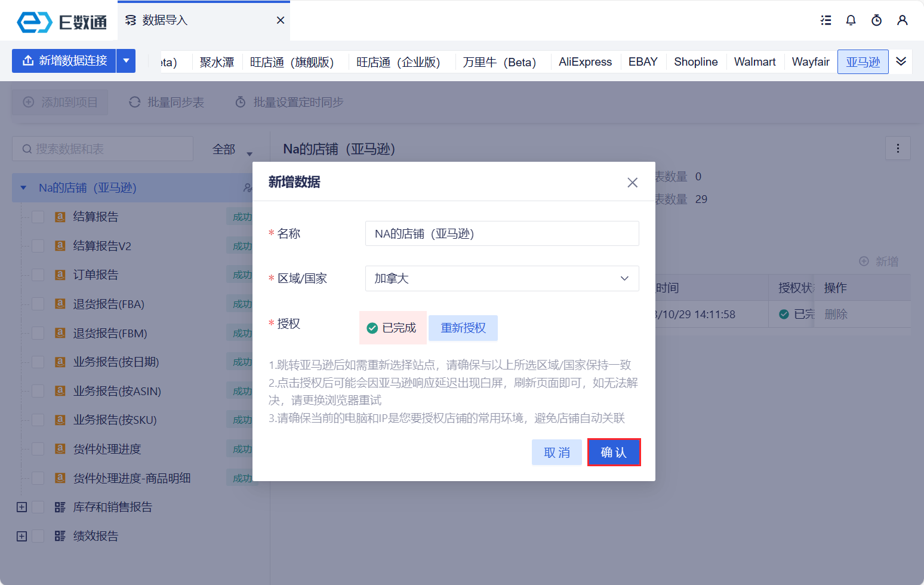Open the timer clock icon in header
924x585 pixels.
[877, 20]
